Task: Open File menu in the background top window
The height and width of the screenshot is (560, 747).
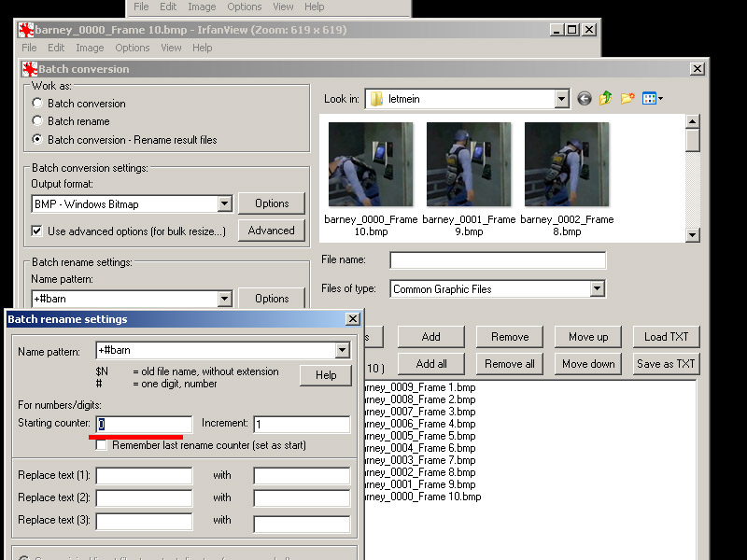Action: [x=141, y=7]
